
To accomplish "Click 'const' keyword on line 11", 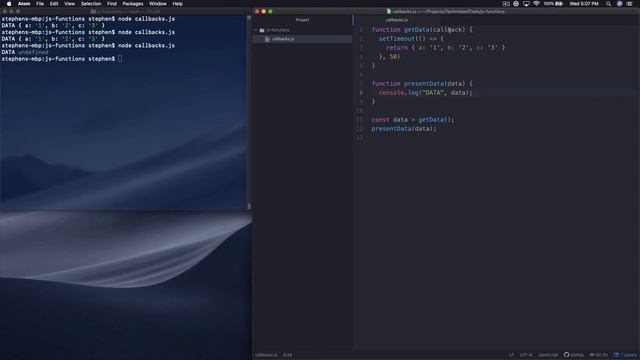I will tap(380, 120).
